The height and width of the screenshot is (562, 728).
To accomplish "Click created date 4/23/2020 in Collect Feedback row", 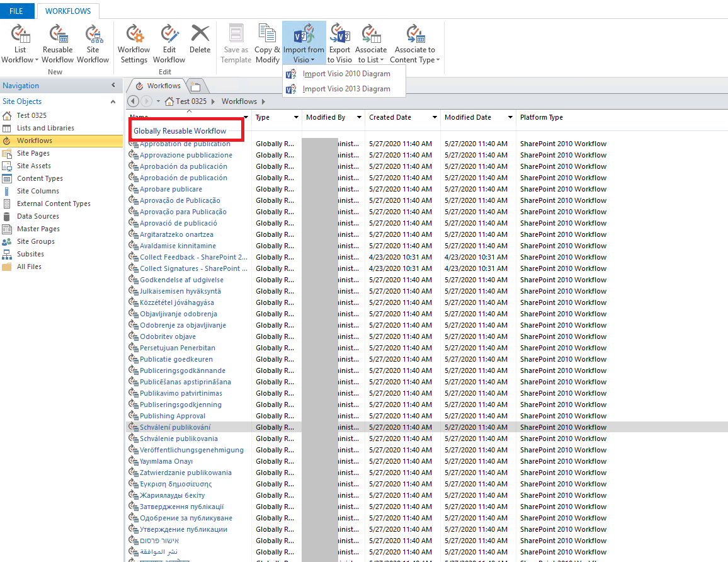I will tap(401, 257).
